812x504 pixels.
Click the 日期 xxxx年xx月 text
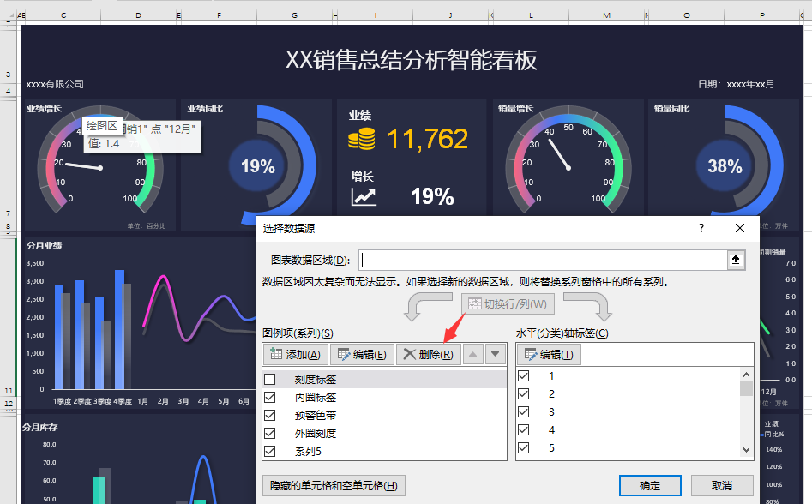[x=736, y=84]
